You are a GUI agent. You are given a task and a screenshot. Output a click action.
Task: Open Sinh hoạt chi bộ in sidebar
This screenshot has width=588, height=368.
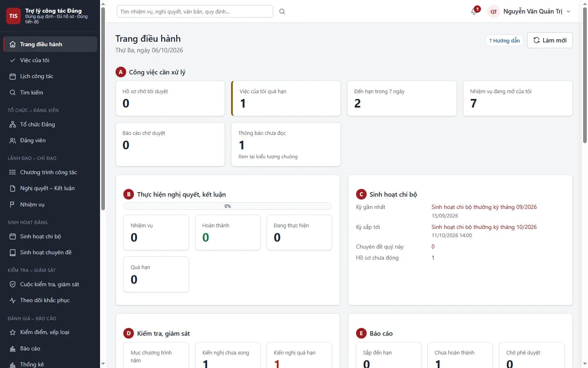(x=50, y=236)
